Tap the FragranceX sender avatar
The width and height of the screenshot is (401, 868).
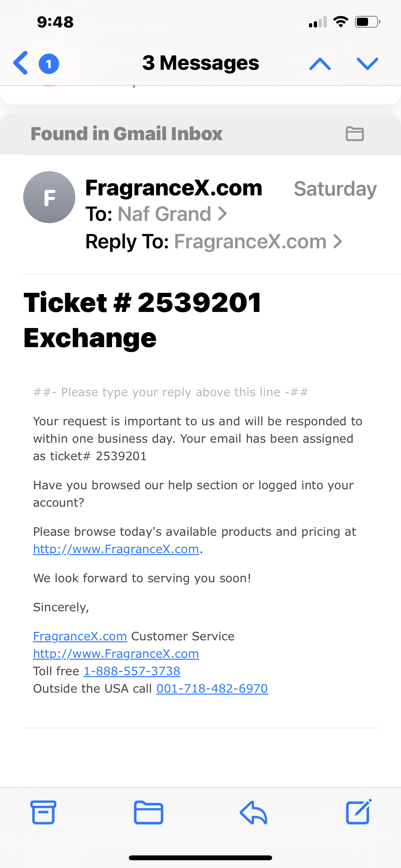pos(49,197)
